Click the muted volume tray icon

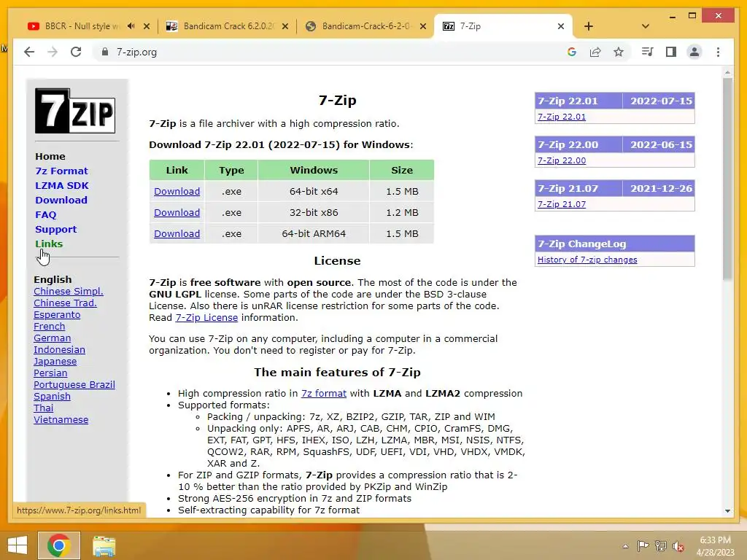(678, 546)
